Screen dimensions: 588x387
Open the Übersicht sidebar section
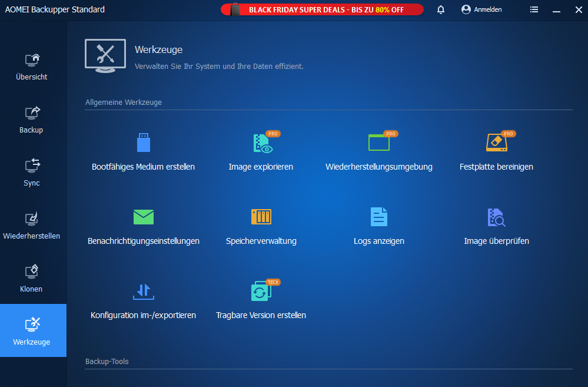32,68
